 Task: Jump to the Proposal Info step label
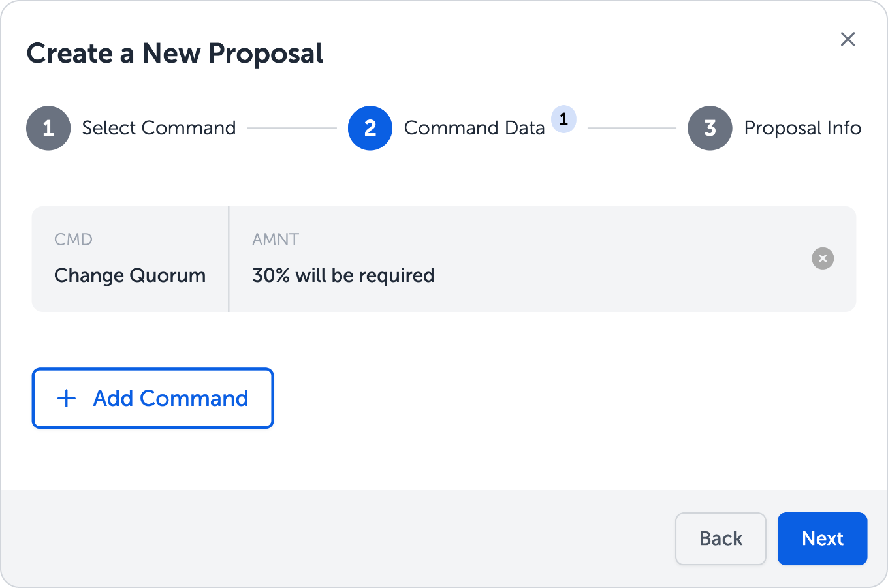[x=802, y=128]
